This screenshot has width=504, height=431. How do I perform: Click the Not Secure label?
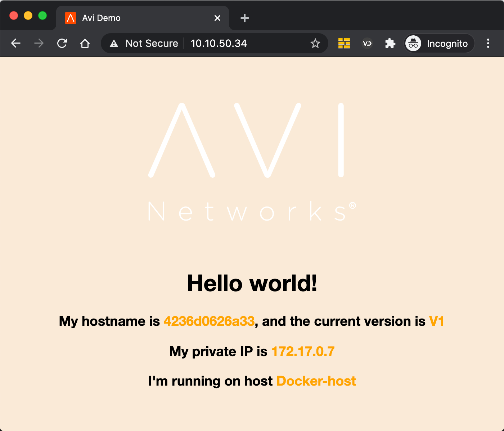pyautogui.click(x=152, y=44)
